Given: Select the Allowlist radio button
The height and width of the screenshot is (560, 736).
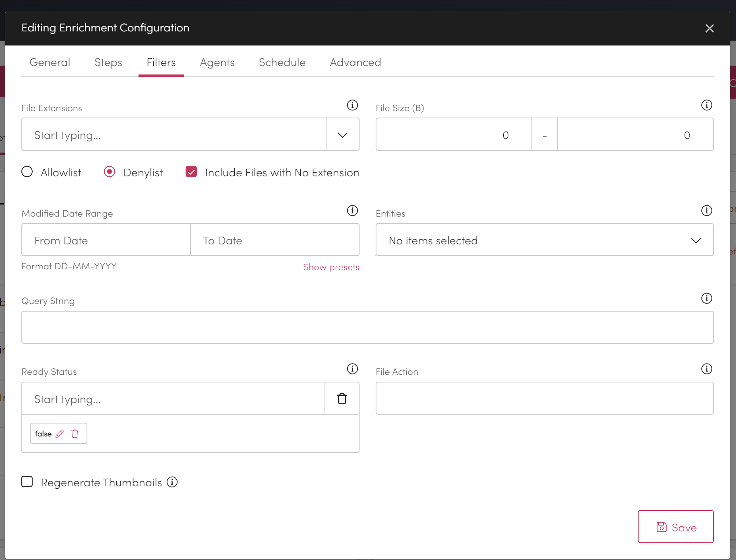Looking at the screenshot, I should 27,172.
